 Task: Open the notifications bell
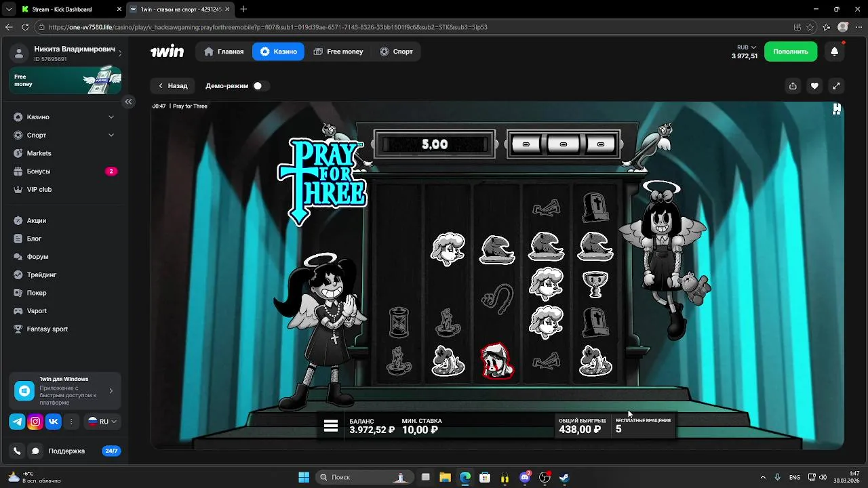coord(835,52)
